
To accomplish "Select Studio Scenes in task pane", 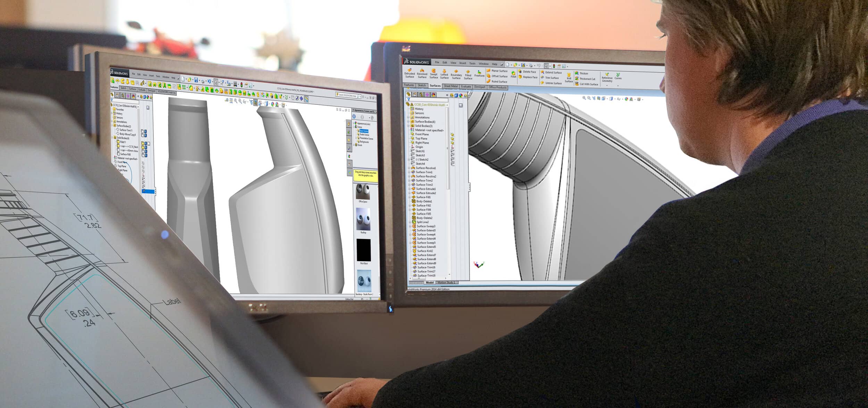I will (364, 135).
